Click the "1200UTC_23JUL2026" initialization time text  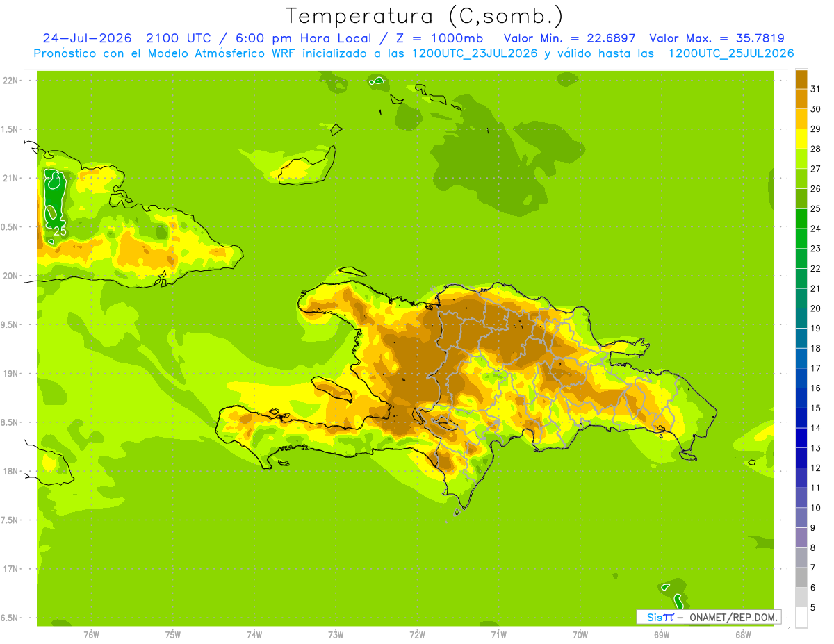point(475,53)
